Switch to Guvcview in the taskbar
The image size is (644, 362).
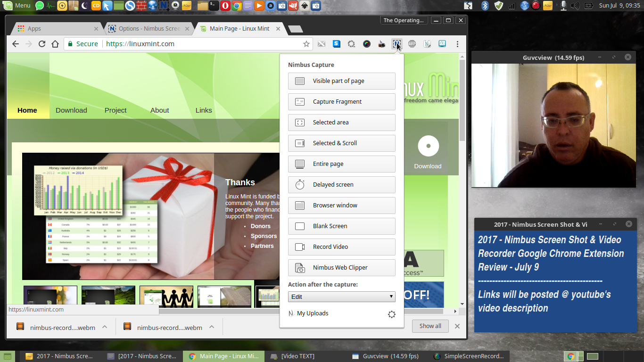[x=386, y=356]
